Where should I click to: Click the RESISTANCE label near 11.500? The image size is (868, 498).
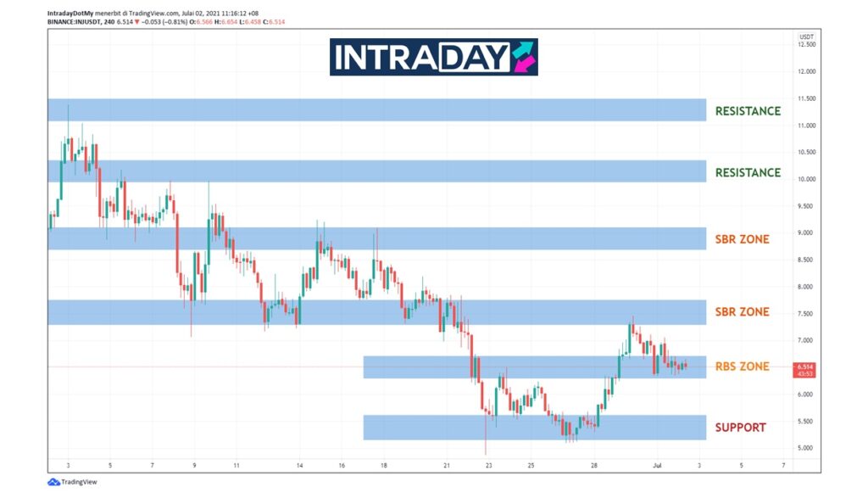(x=748, y=110)
